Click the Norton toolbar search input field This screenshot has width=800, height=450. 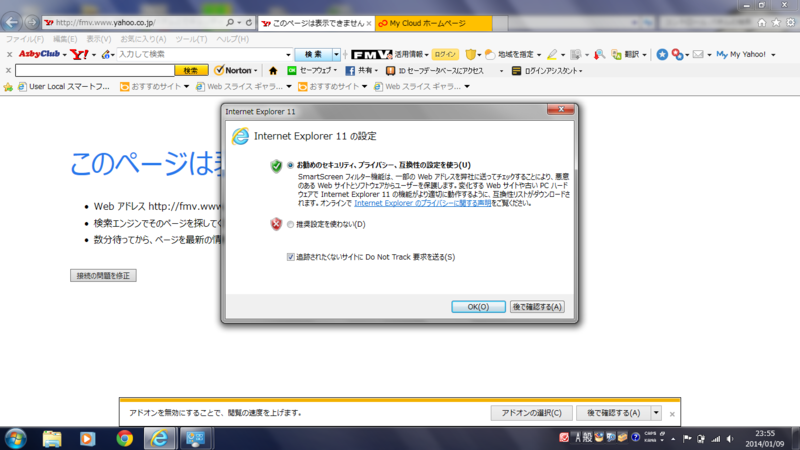(95, 70)
